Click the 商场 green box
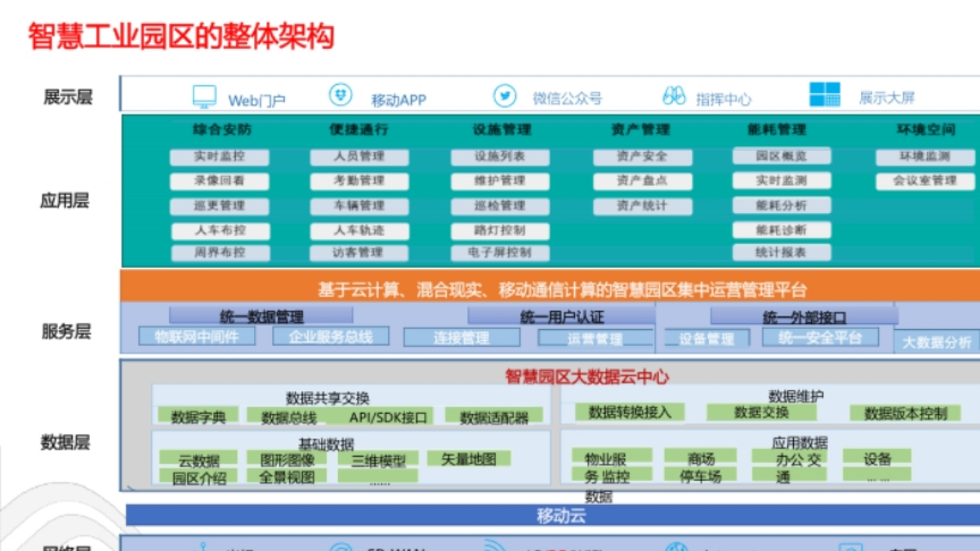The height and width of the screenshot is (551, 980). [701, 458]
